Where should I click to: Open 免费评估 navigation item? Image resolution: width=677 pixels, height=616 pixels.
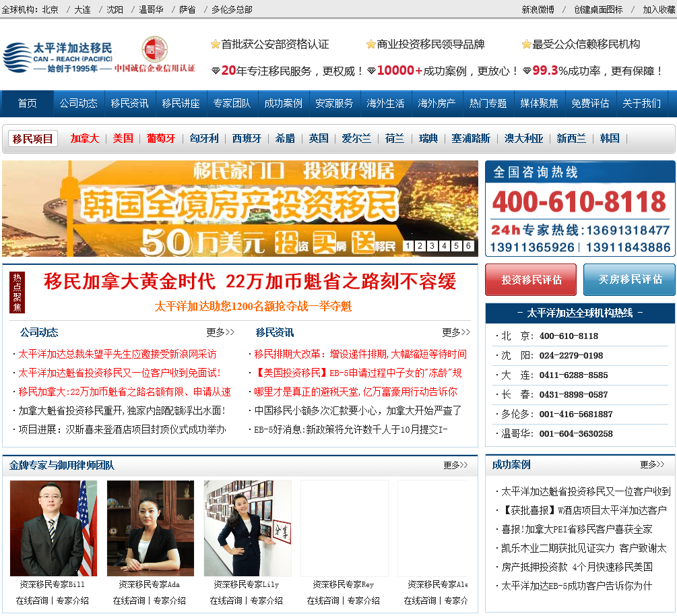590,104
